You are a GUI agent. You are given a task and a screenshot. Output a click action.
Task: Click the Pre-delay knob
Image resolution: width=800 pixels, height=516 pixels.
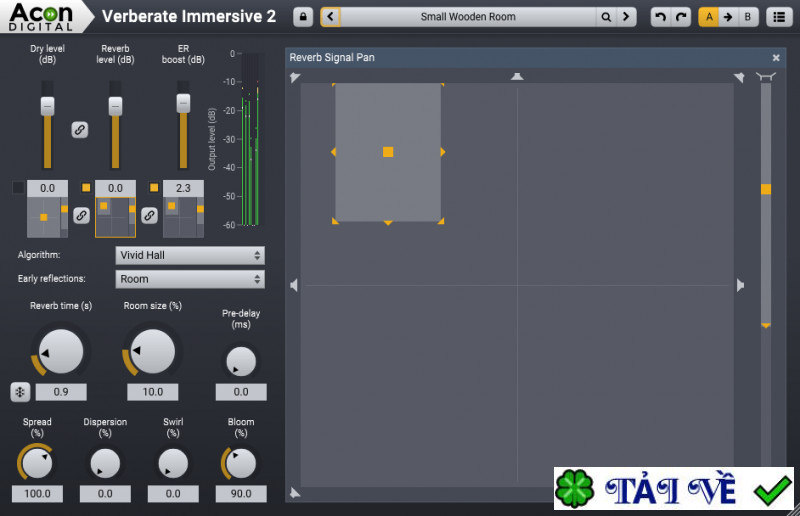pyautogui.click(x=241, y=361)
